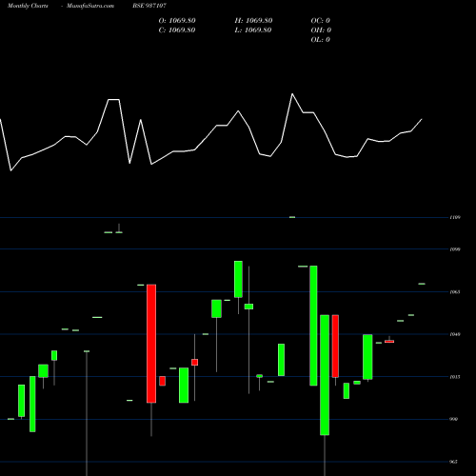Select the 'O: 1069.80' open value
The image size is (476, 476).
click(177, 21)
